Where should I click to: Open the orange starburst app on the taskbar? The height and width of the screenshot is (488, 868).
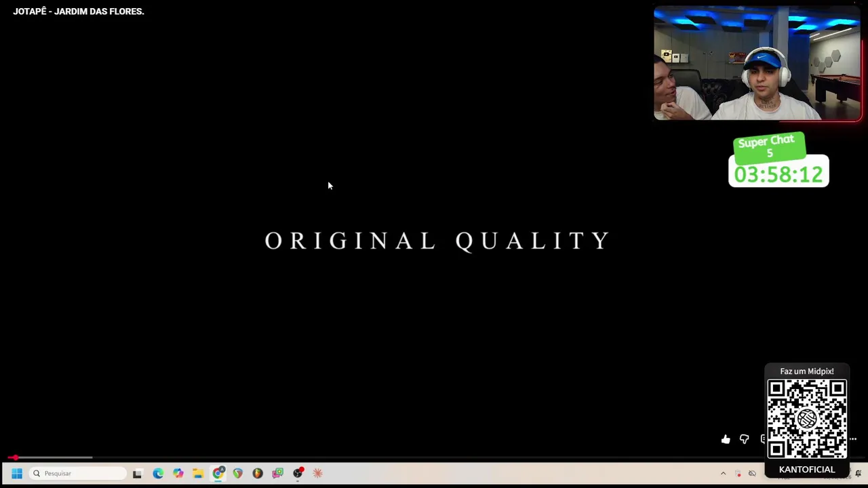317,473
